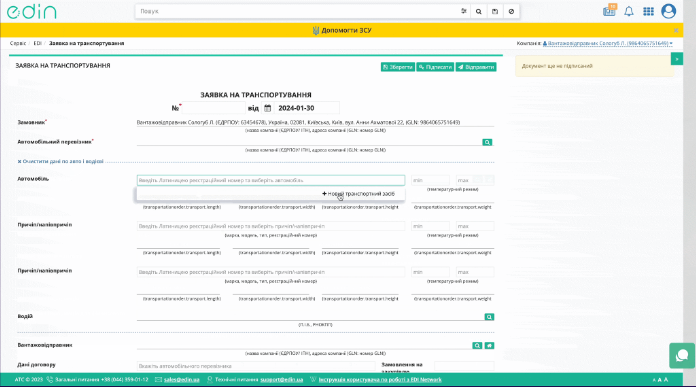Search for Автомобільний перевізник with magnifier
Image resolution: width=696 pixels, height=387 pixels.
(x=487, y=142)
